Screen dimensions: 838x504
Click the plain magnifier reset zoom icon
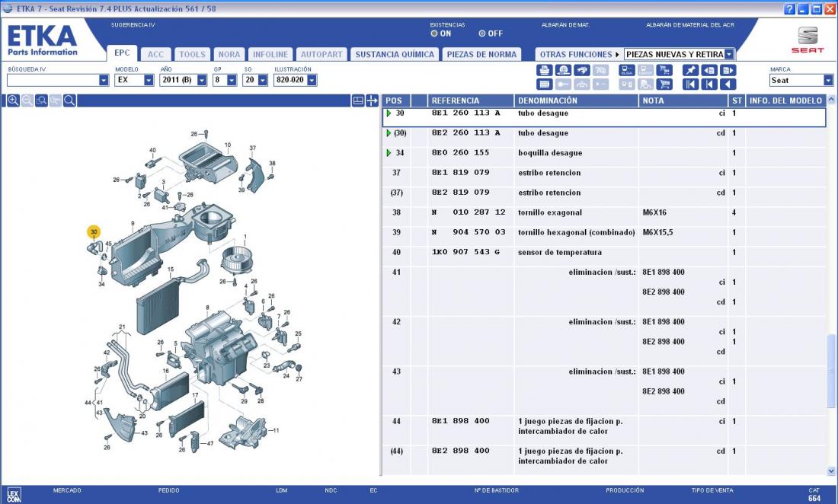pos(69,100)
